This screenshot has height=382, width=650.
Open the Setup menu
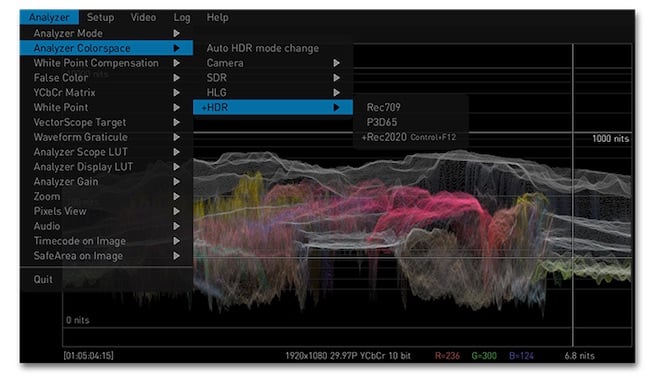click(x=100, y=17)
